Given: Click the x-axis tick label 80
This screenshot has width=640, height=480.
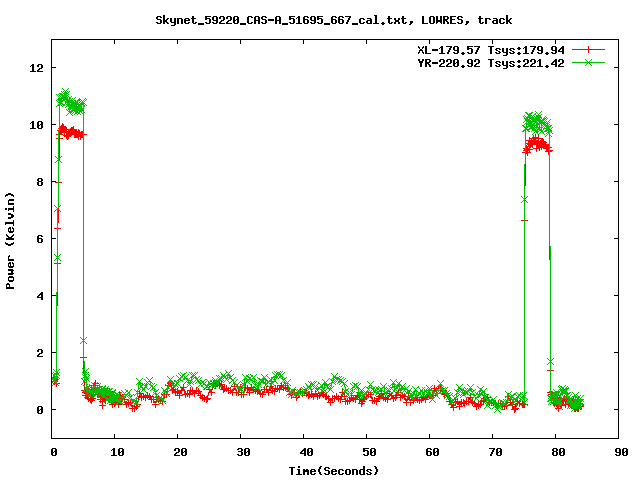Looking at the screenshot, I should click(558, 452).
